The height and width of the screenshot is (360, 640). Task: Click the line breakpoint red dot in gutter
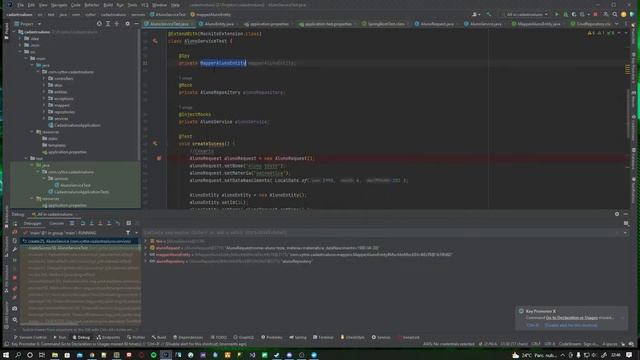pyautogui.click(x=159, y=158)
